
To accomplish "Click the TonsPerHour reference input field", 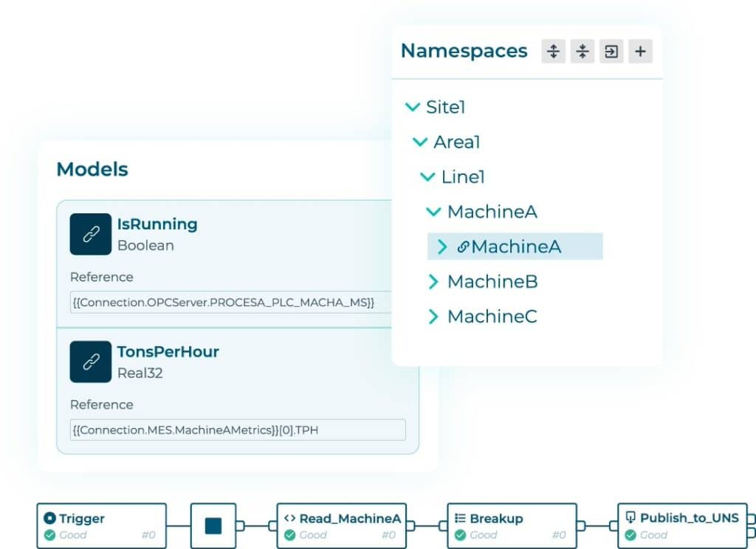I will pyautogui.click(x=238, y=429).
